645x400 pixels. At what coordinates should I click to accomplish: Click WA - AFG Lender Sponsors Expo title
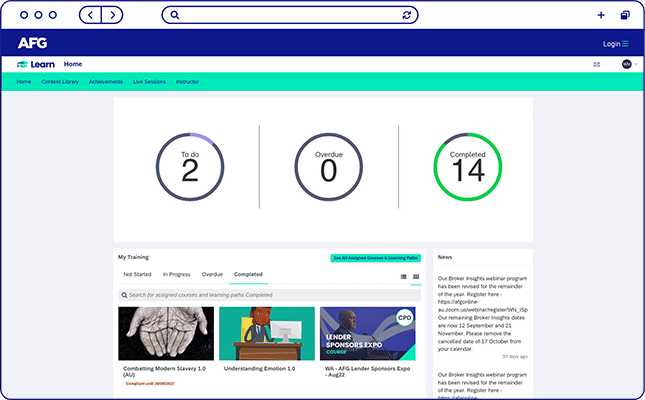367,372
